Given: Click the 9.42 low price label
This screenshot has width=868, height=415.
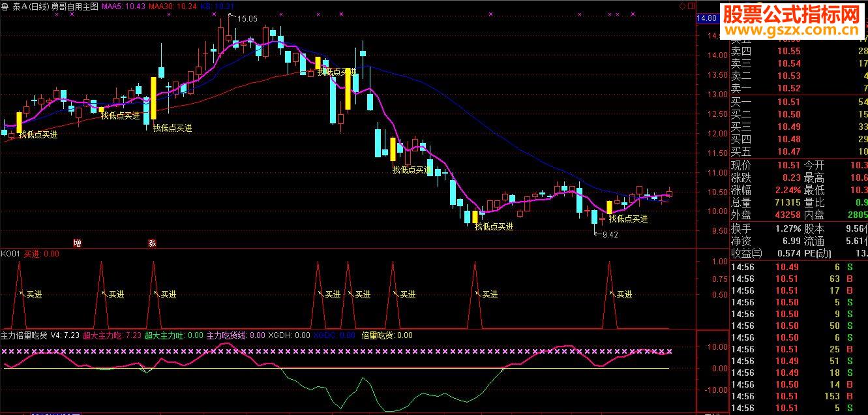Looking at the screenshot, I should click(610, 235).
